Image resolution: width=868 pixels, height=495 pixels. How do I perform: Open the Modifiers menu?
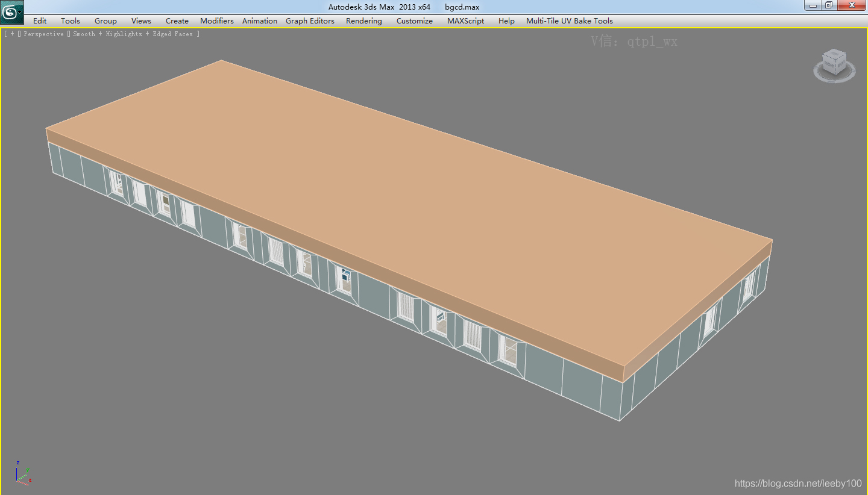coord(217,20)
